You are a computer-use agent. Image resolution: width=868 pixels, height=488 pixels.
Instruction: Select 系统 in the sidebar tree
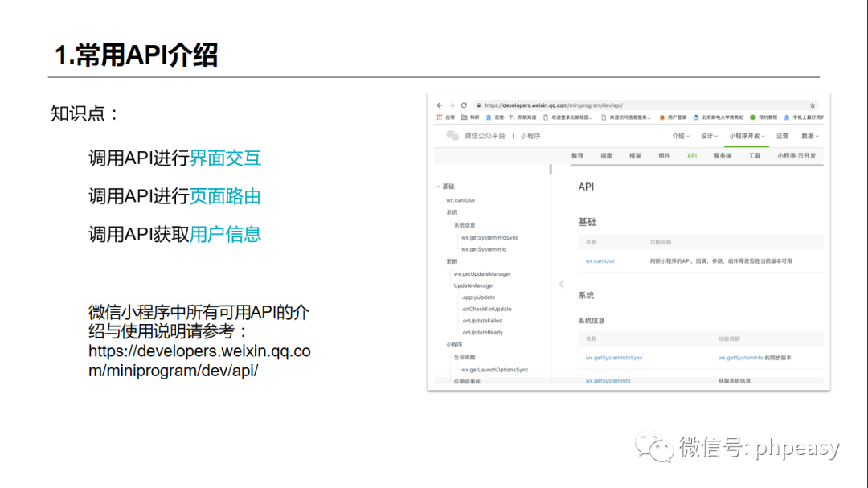(x=452, y=213)
